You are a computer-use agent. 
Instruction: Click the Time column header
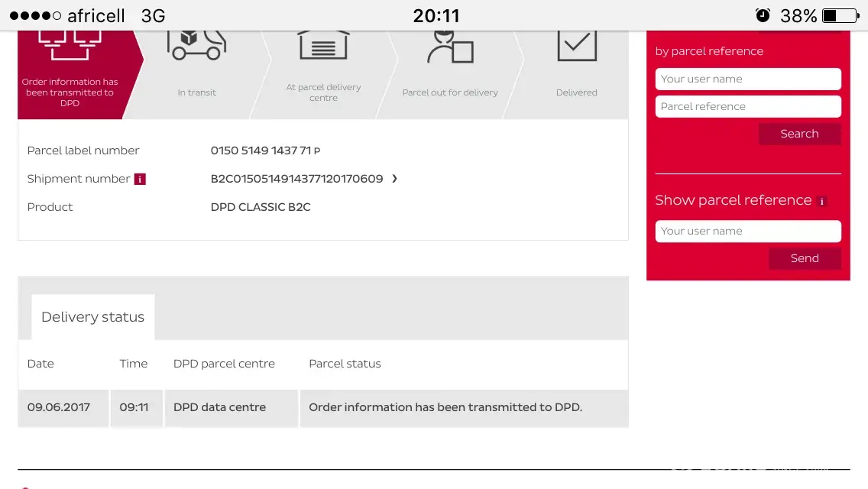tap(134, 364)
